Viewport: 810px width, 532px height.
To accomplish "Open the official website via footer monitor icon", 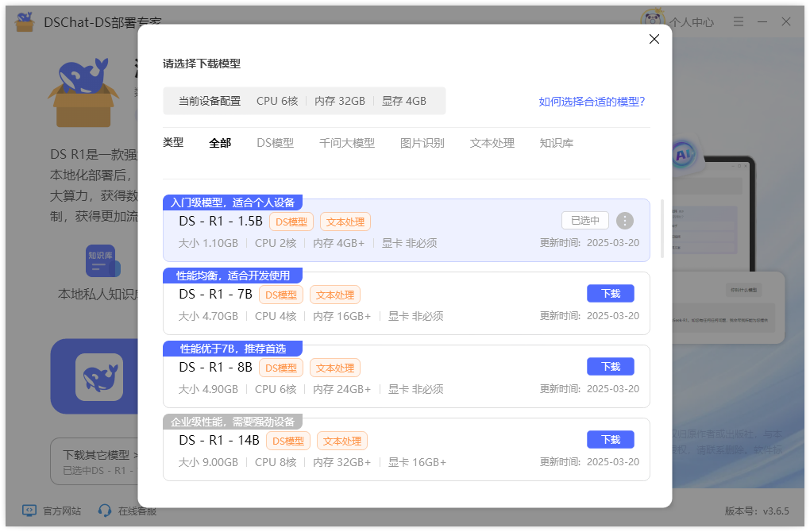I will tap(29, 511).
